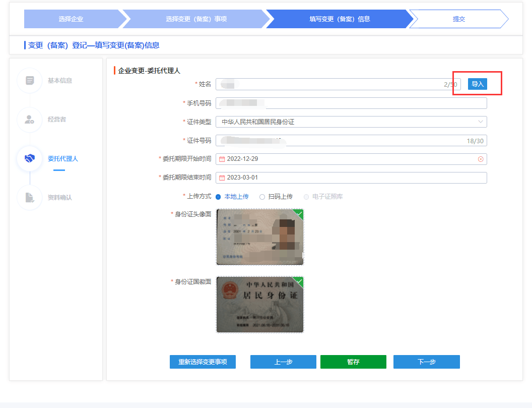Clear the 委托期限开始时间 date with the red icon
The height and width of the screenshot is (408, 532).
point(480,159)
